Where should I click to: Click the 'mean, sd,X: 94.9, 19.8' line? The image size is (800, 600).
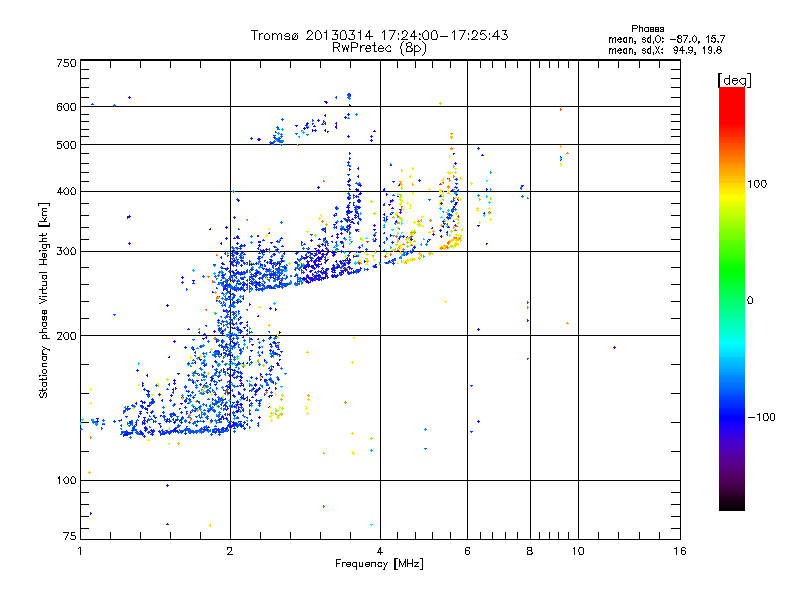[665, 50]
